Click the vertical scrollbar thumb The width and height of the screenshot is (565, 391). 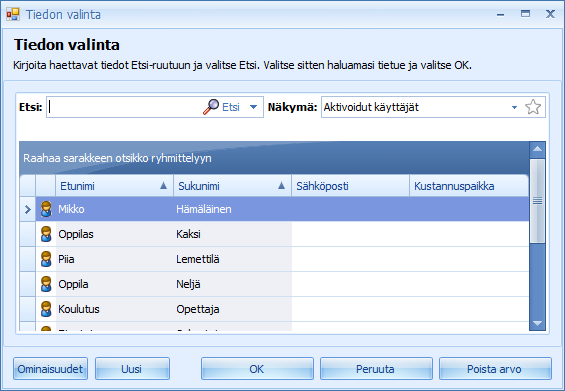(537, 201)
